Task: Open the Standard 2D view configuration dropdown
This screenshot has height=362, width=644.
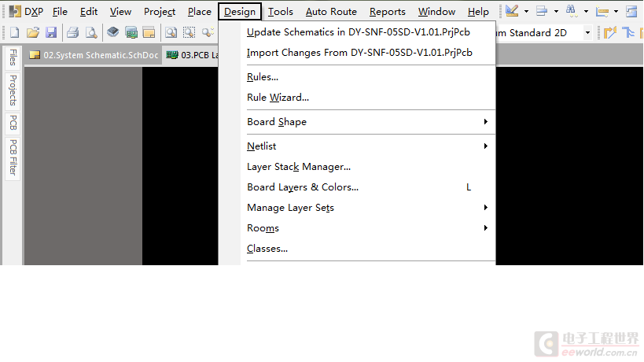Action: pyautogui.click(x=587, y=32)
